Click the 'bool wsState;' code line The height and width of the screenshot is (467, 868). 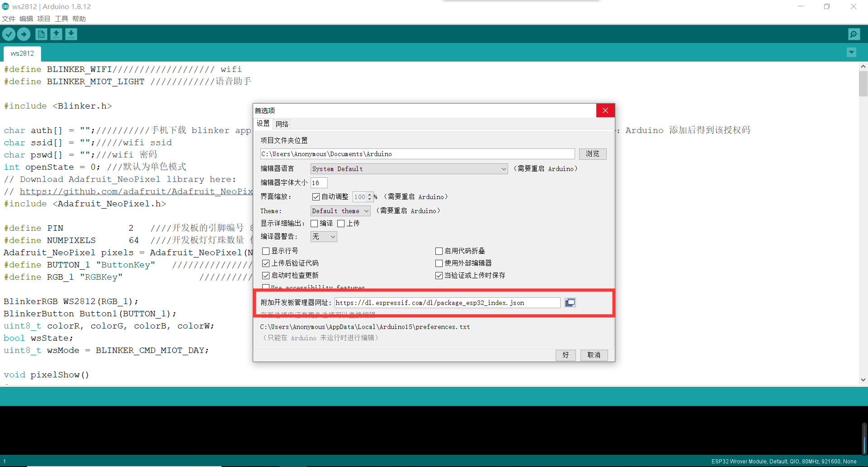[38, 338]
